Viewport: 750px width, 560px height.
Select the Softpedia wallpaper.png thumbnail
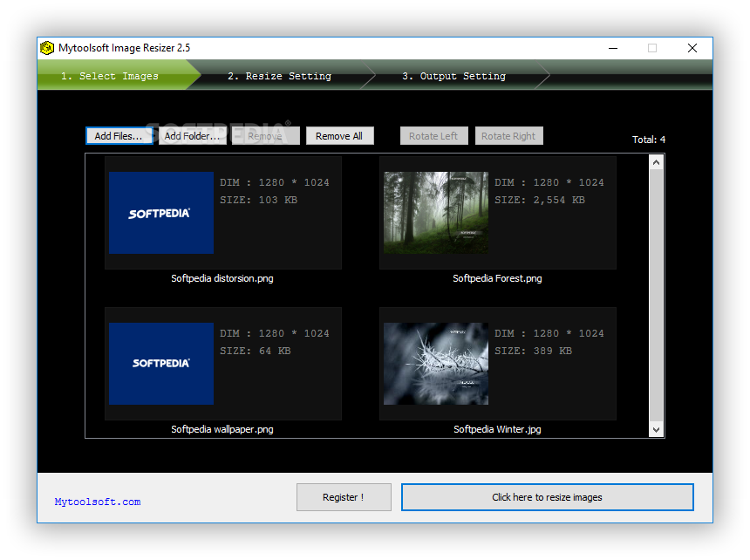pos(161,364)
